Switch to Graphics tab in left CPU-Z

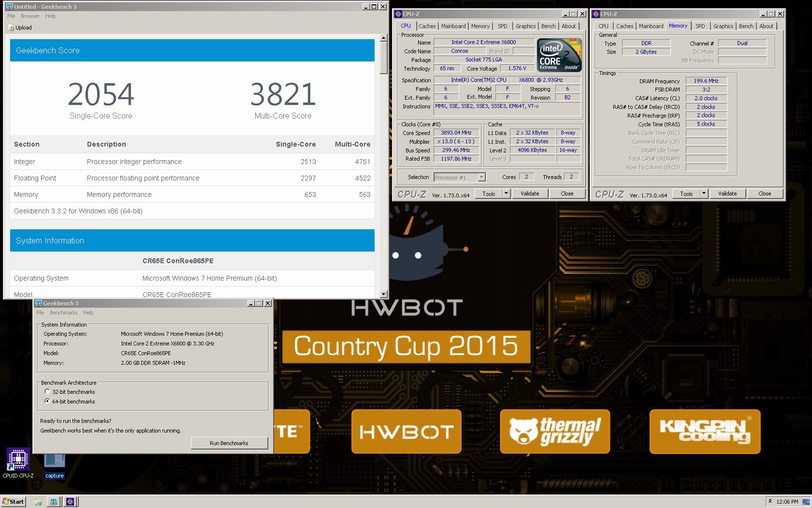coord(525,26)
